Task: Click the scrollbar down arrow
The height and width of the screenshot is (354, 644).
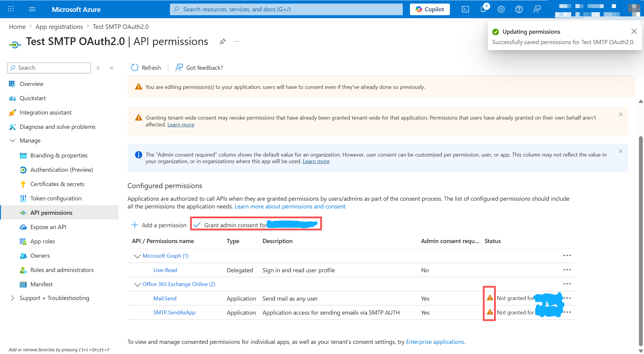Action: point(641,351)
